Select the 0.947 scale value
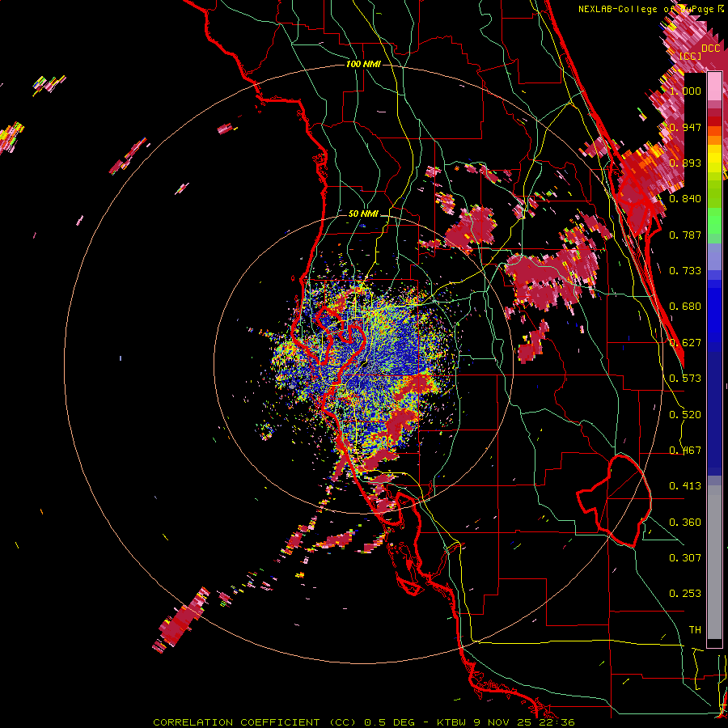The image size is (728, 728). (x=685, y=127)
